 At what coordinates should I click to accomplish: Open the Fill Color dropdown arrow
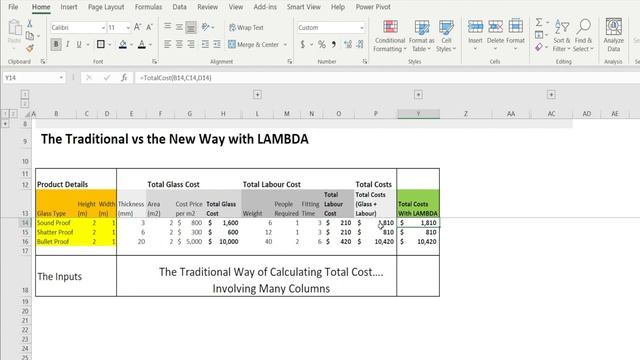(131, 44)
